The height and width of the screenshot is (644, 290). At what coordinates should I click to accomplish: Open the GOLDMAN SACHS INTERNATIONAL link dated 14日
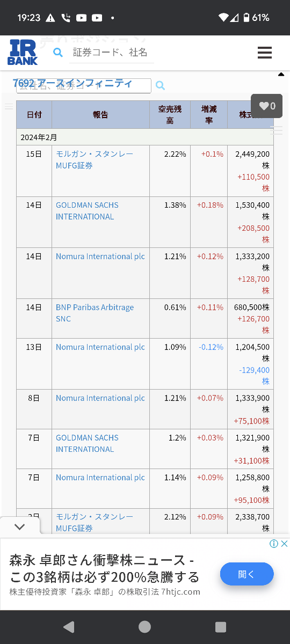click(x=87, y=211)
